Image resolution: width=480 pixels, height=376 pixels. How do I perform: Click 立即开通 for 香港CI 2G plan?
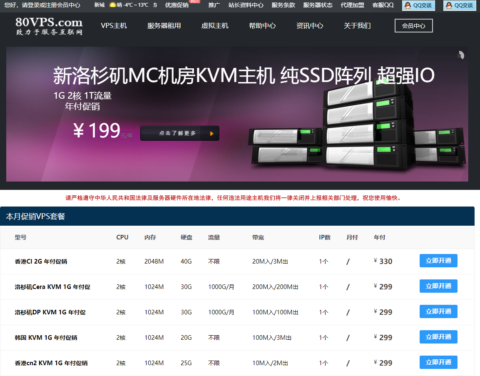438,261
